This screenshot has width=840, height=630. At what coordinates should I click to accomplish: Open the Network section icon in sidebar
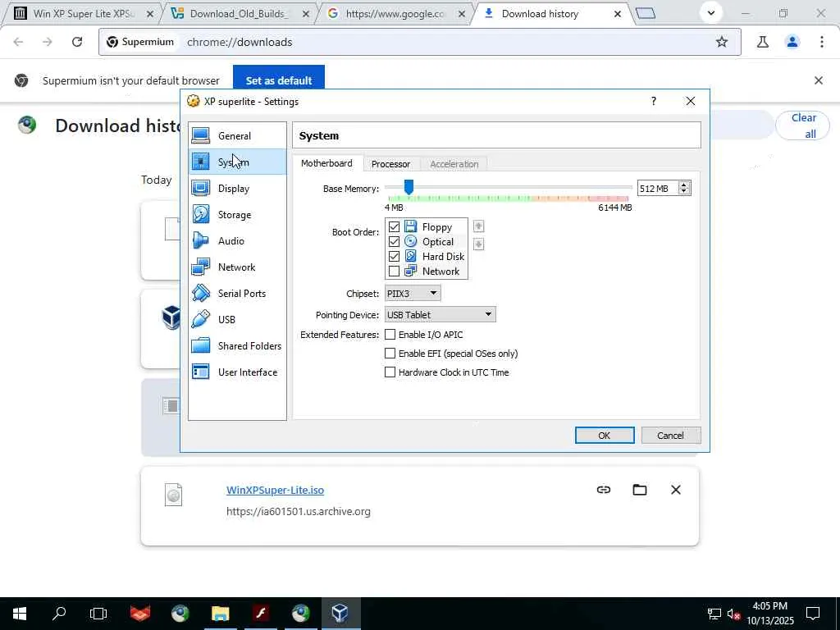click(200, 267)
